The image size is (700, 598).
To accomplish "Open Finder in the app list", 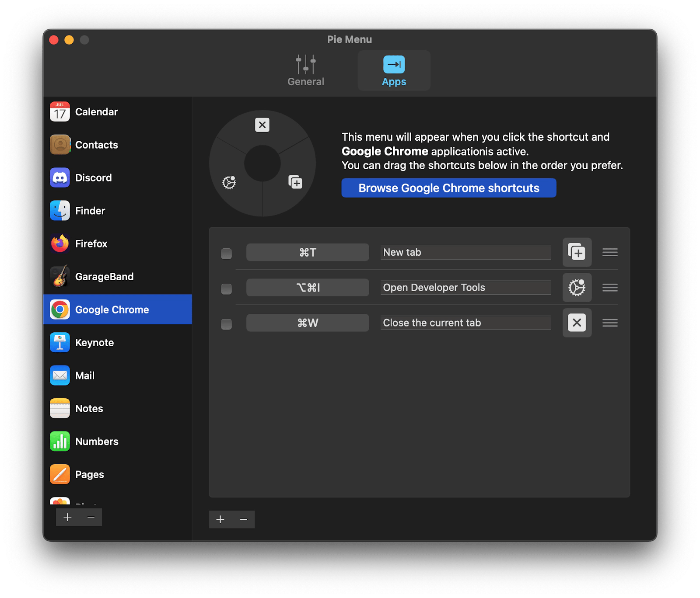I will 117,211.
